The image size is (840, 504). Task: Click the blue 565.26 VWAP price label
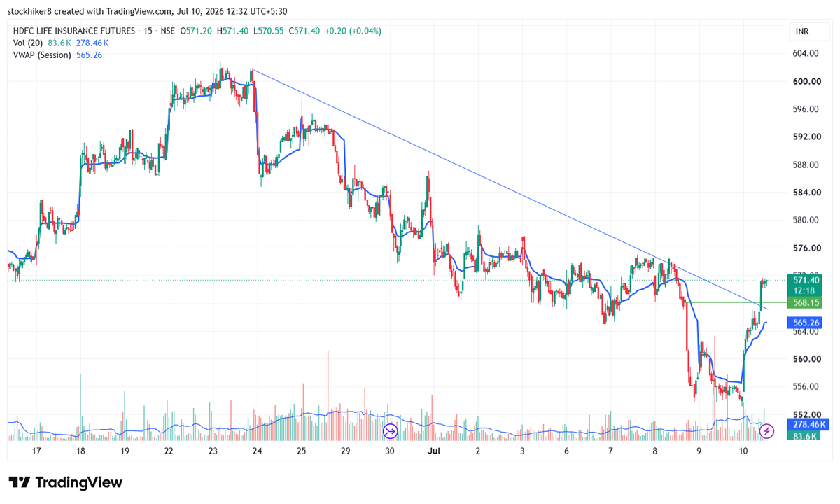click(804, 323)
